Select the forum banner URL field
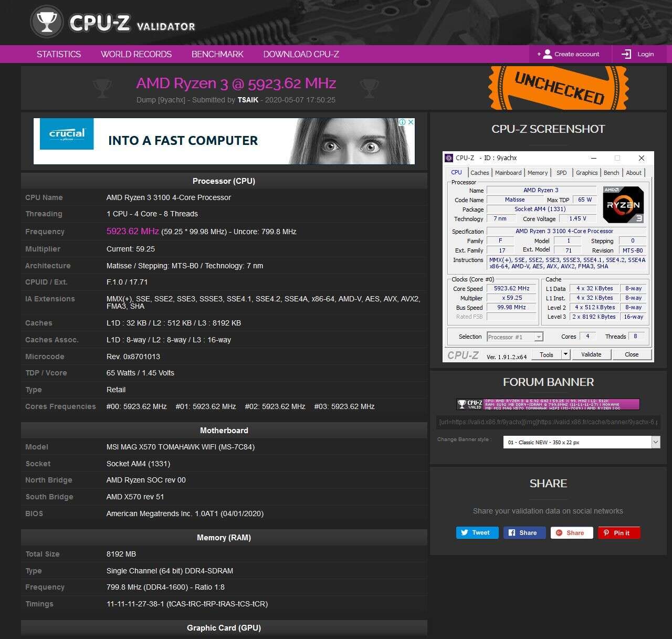This screenshot has height=639, width=672. pos(548,422)
